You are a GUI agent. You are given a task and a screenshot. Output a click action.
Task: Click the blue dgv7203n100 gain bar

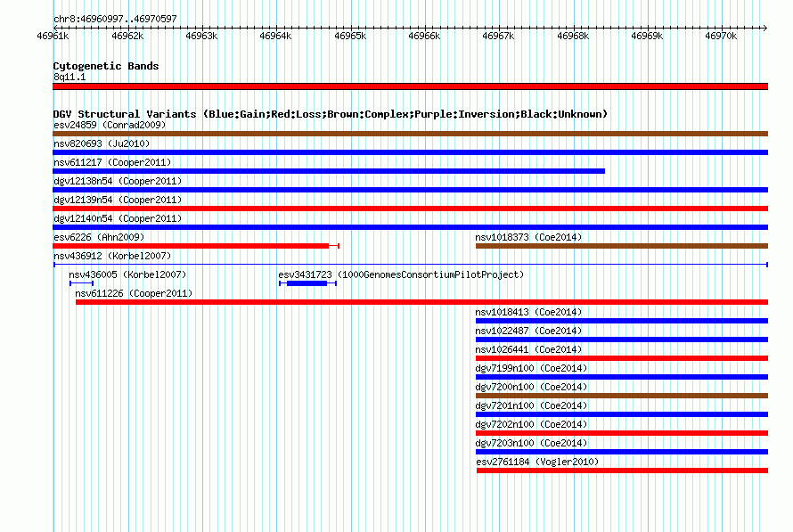[622, 452]
